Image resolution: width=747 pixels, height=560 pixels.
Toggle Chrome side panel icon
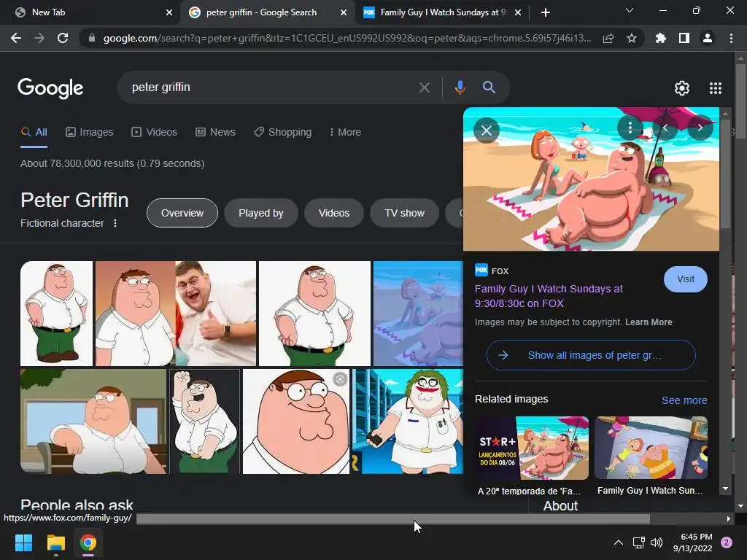[x=684, y=38]
